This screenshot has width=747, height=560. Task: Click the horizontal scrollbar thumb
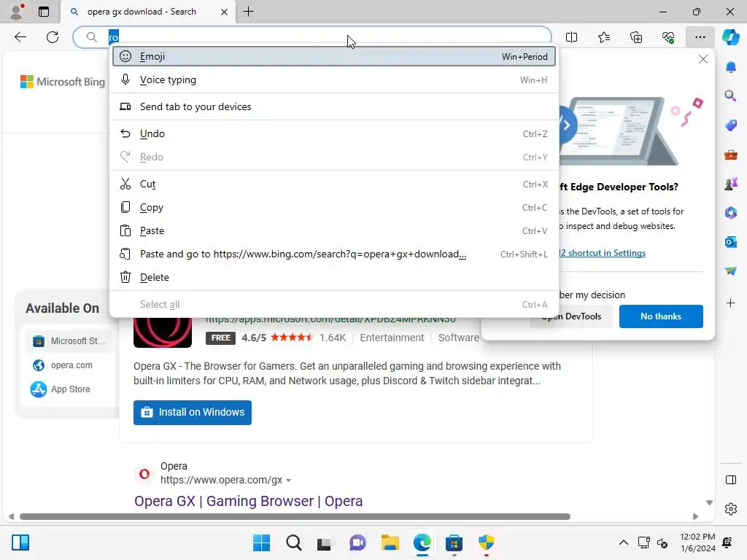point(295,517)
